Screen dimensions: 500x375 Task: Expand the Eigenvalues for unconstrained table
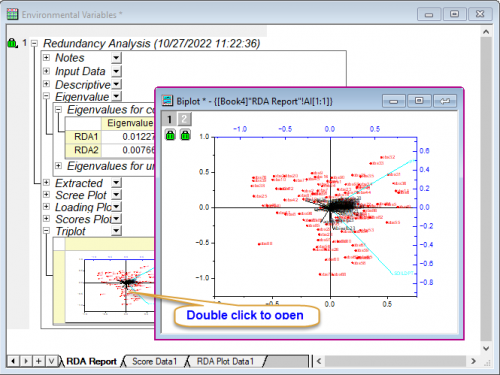58,166
